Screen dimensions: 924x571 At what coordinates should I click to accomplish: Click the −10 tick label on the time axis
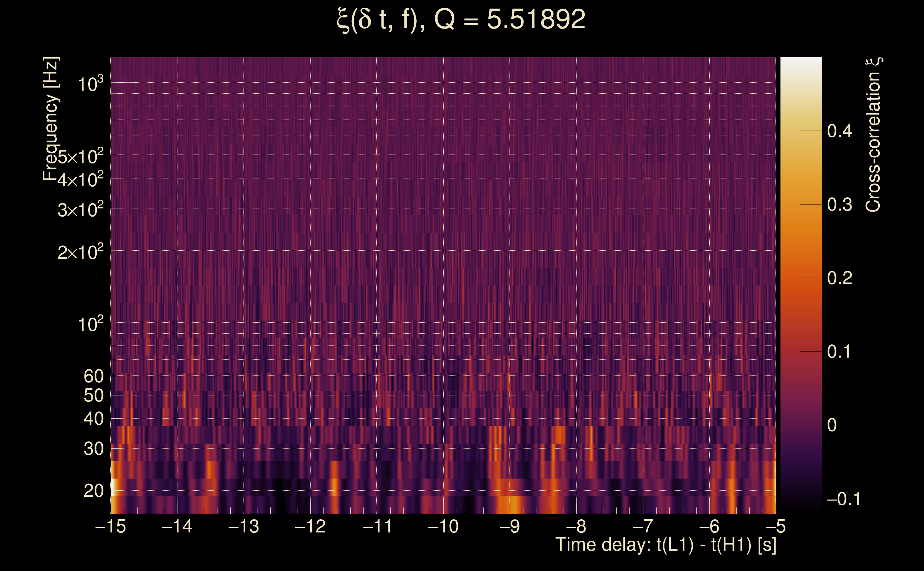click(443, 526)
